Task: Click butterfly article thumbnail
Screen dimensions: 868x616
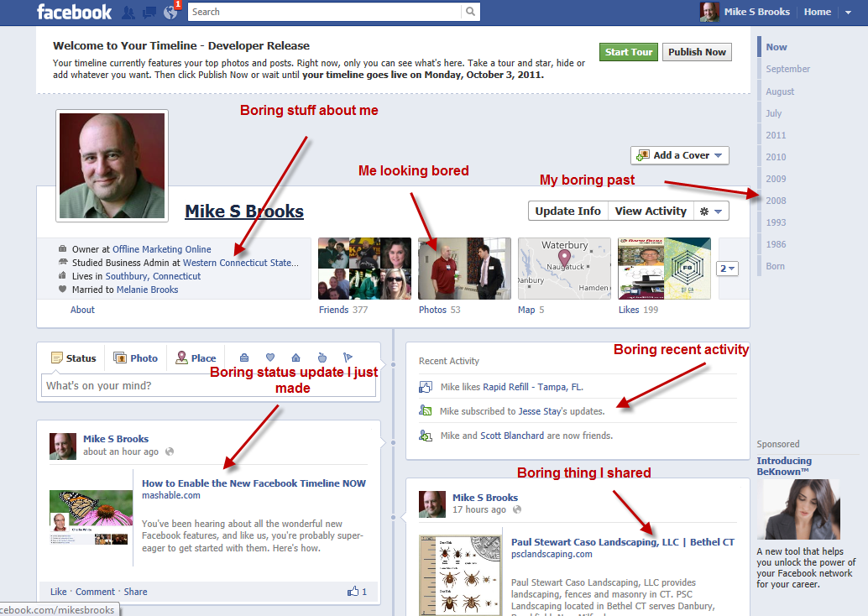Action: point(92,518)
